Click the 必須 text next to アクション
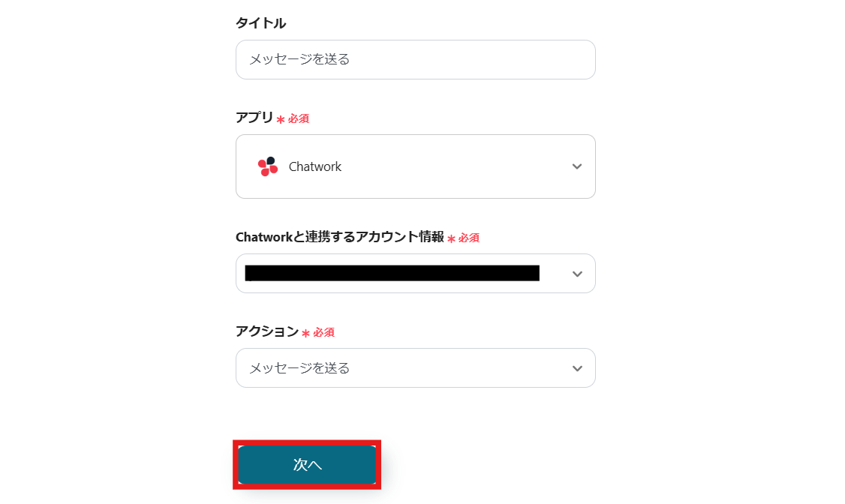The width and height of the screenshot is (845, 504). point(323,332)
